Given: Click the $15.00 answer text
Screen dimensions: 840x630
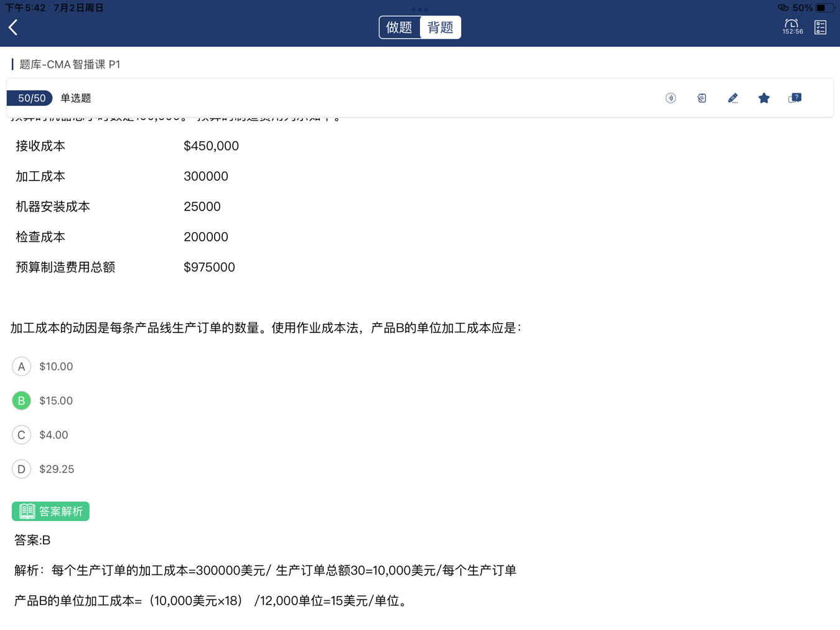Looking at the screenshot, I should point(56,401).
